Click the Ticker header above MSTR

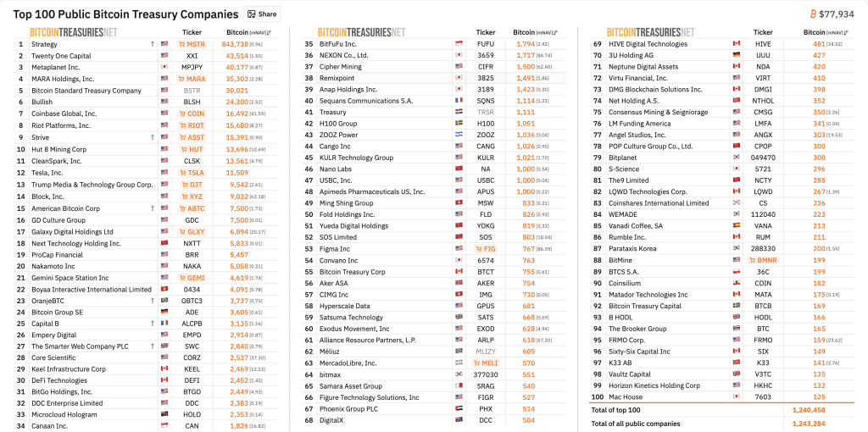pos(192,32)
